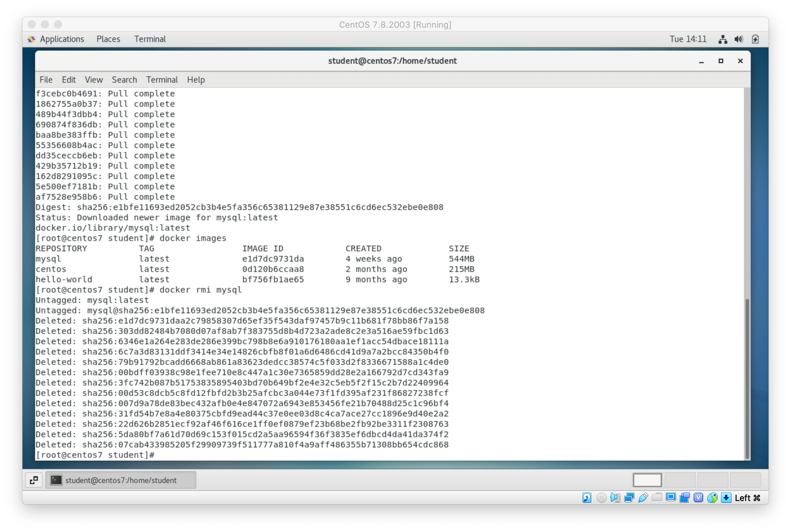Viewport: 791px width, 532px height.
Task: Switch to the fourth workspace
Action: tap(745, 480)
